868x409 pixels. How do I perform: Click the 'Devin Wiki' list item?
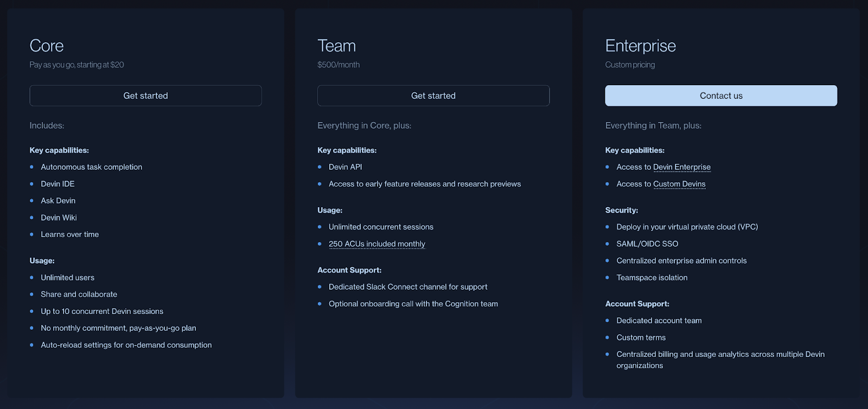(x=59, y=218)
